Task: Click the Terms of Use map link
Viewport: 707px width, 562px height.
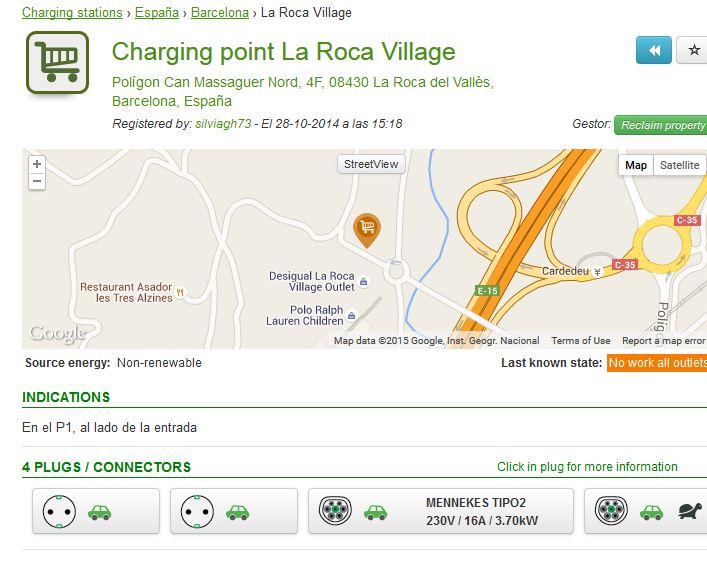Action: point(581,341)
